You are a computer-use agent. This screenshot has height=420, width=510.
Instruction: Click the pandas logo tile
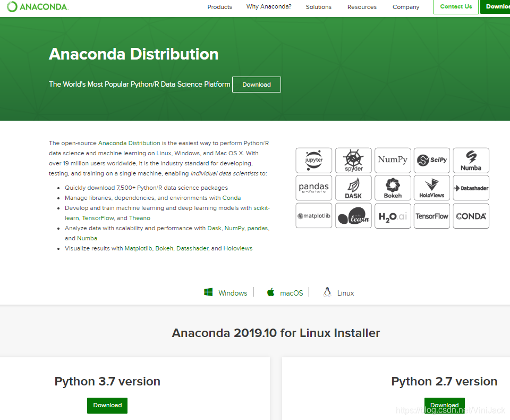click(314, 188)
